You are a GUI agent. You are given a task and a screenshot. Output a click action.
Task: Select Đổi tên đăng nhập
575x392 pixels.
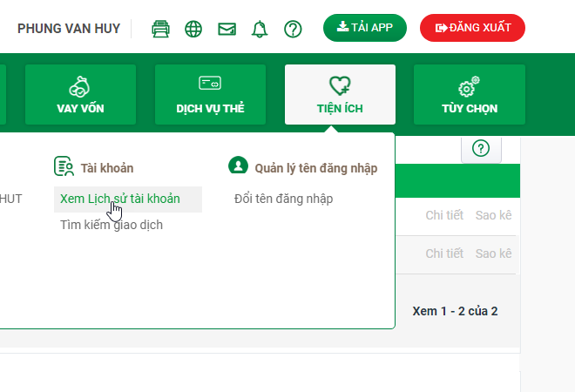[x=283, y=199]
